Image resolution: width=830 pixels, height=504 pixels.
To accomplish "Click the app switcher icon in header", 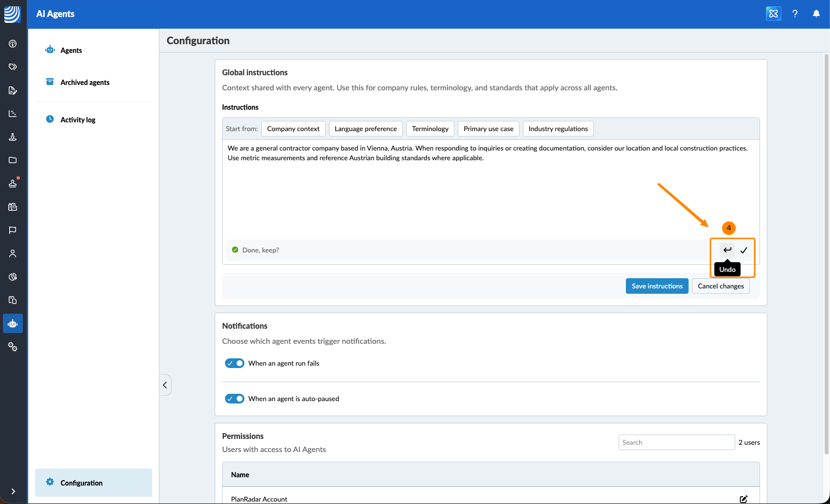I will pos(774,14).
